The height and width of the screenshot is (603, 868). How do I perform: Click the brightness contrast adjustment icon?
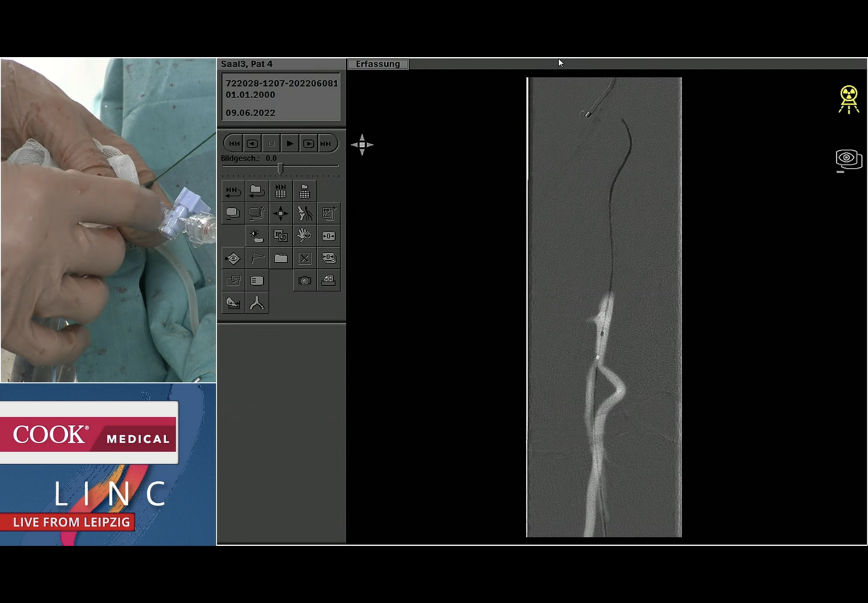(257, 236)
